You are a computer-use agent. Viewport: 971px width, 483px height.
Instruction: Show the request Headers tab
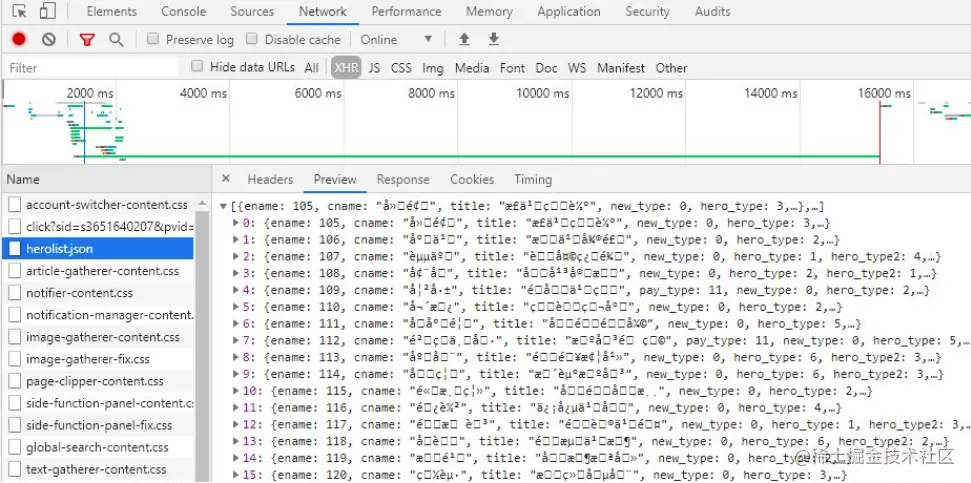pyautogui.click(x=270, y=180)
